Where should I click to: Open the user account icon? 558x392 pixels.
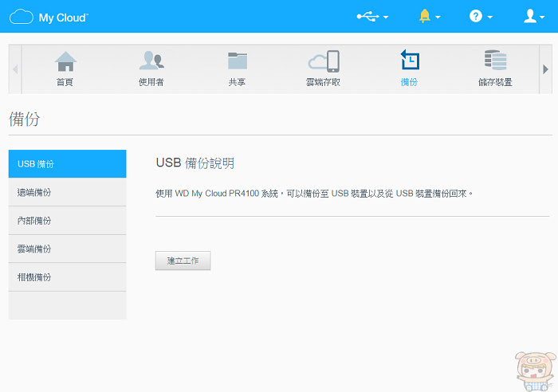[530, 16]
